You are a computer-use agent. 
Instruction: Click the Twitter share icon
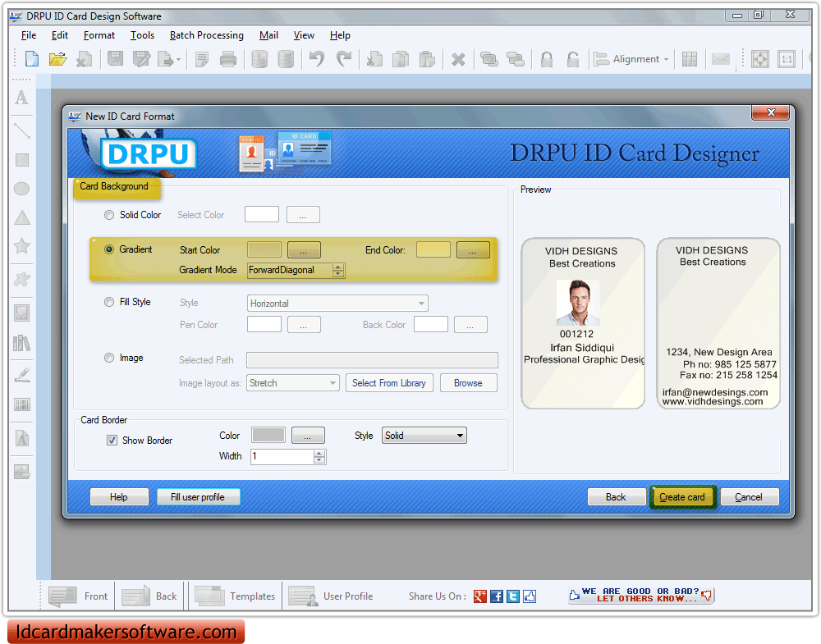point(513,596)
